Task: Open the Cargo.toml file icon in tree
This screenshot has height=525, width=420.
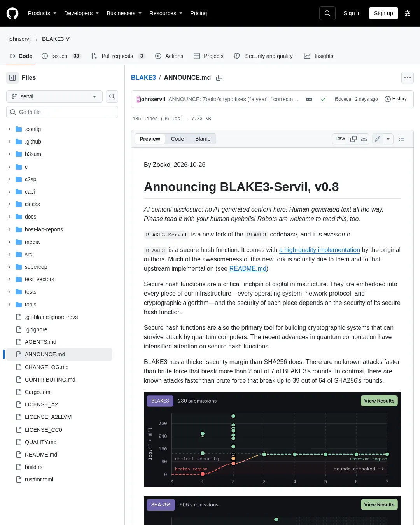Action: point(19,392)
